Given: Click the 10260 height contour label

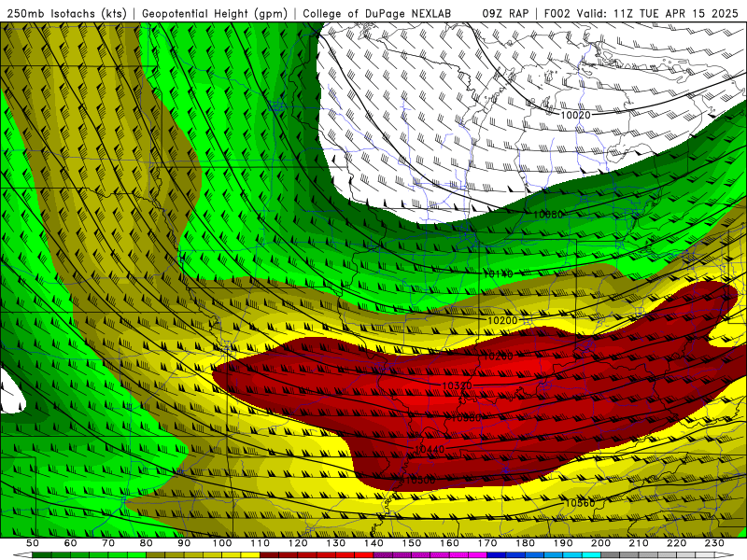Looking at the screenshot, I should [x=499, y=357].
